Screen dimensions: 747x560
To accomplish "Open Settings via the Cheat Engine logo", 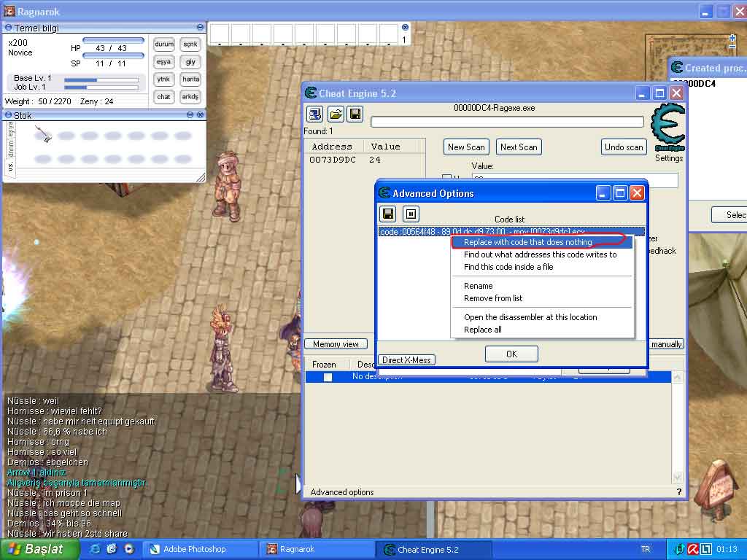I will point(667,125).
